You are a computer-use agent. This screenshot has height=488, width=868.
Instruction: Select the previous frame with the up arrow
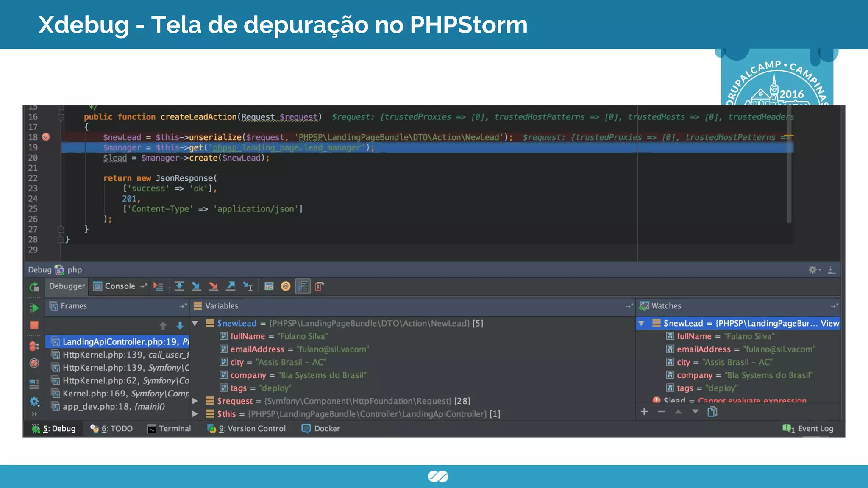click(x=163, y=325)
